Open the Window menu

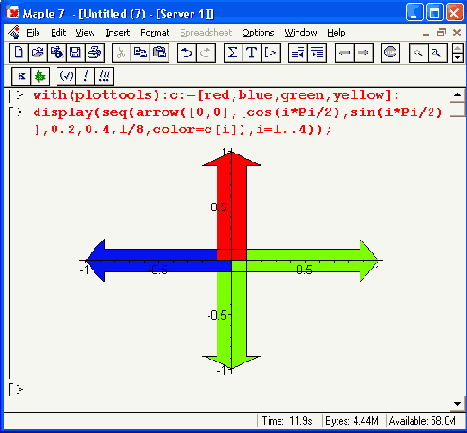(301, 33)
